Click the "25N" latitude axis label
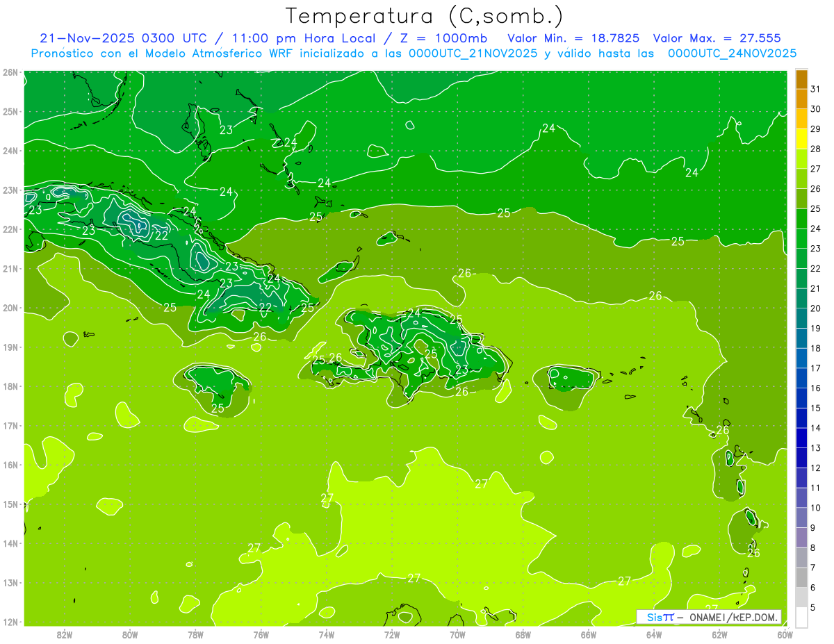This screenshot has width=834, height=644. (x=10, y=111)
